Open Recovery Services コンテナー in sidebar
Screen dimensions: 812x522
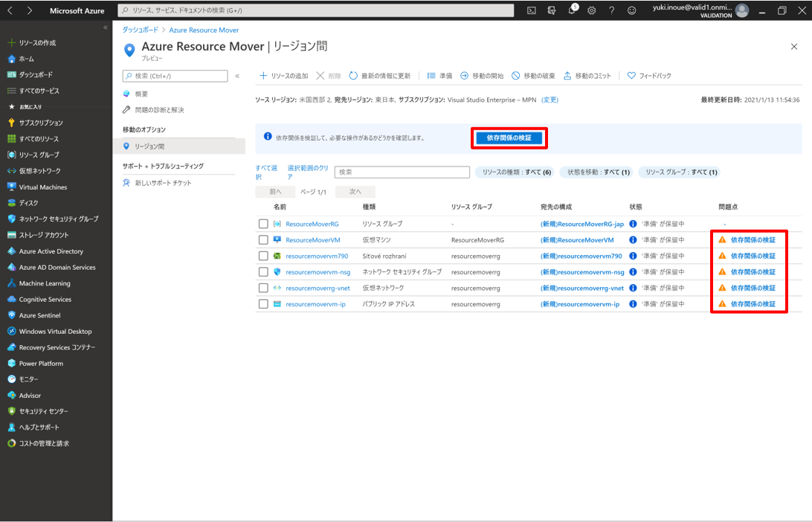coord(52,347)
